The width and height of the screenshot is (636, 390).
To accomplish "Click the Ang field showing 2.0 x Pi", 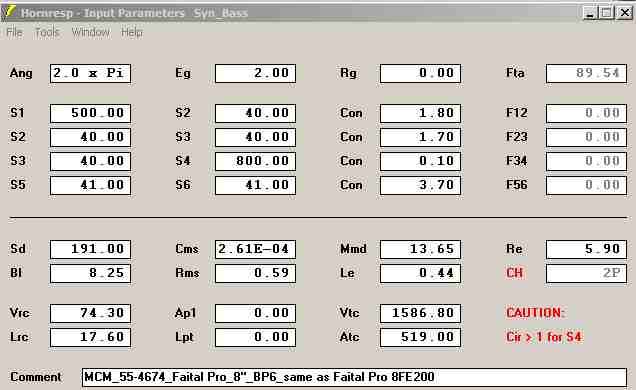I will 90,73.
